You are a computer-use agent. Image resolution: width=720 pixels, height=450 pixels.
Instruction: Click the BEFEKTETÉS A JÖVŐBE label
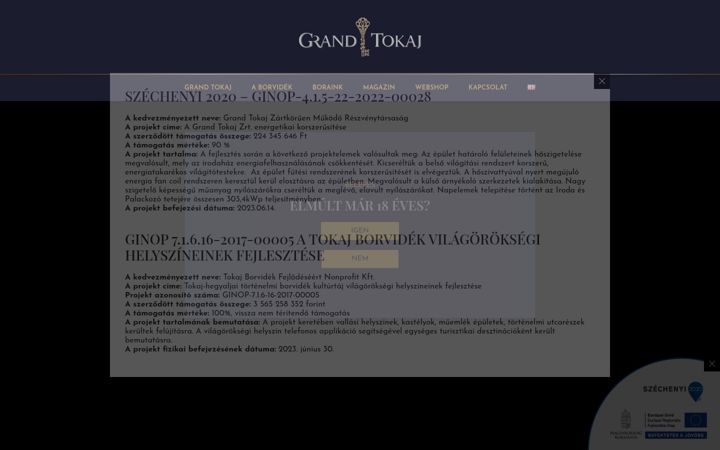675,435
